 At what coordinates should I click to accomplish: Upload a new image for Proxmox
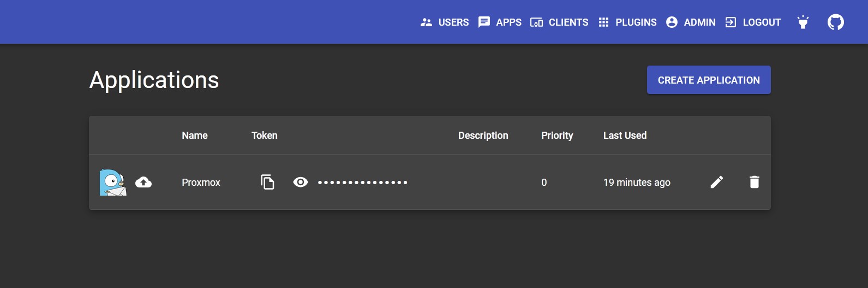143,182
